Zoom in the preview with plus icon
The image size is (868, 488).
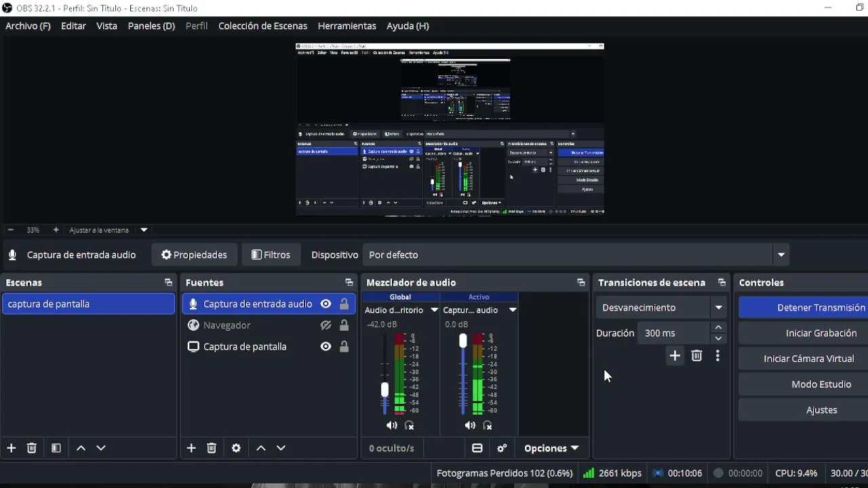[56, 230]
